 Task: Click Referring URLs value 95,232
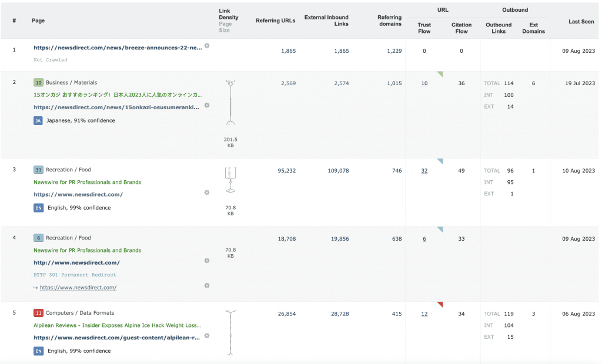[x=287, y=171]
